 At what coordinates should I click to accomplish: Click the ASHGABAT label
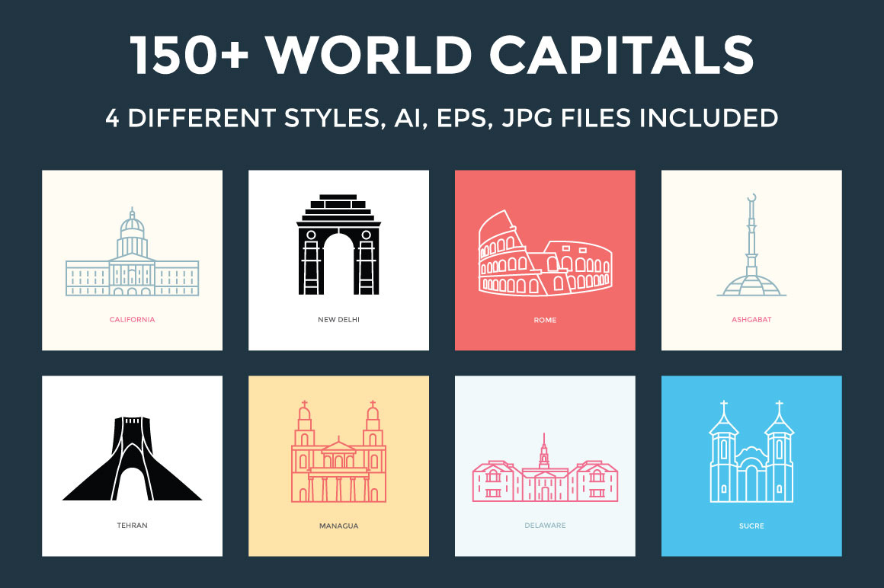[x=751, y=320]
